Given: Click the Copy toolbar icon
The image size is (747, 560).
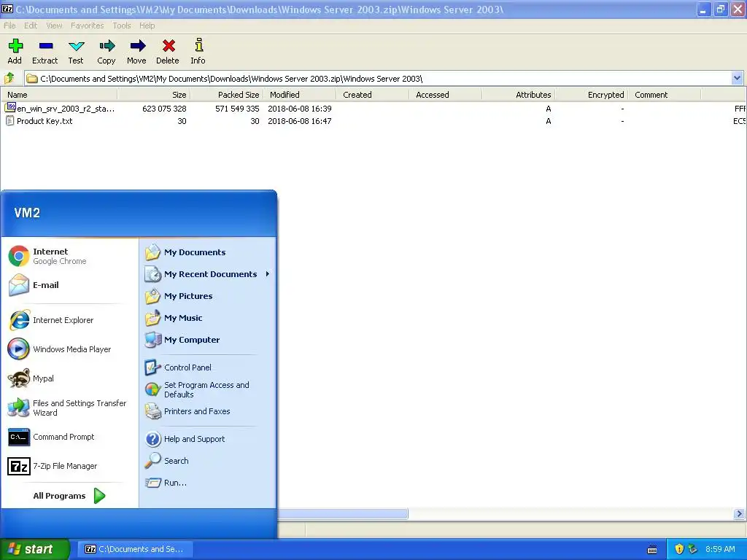Looking at the screenshot, I should (x=107, y=51).
